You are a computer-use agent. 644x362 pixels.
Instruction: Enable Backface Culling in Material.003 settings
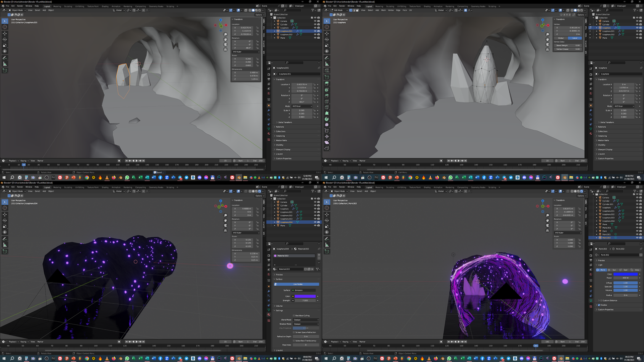294,316
